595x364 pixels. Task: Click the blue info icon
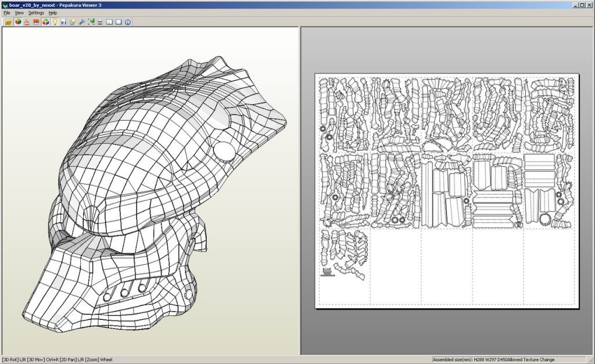(x=127, y=22)
